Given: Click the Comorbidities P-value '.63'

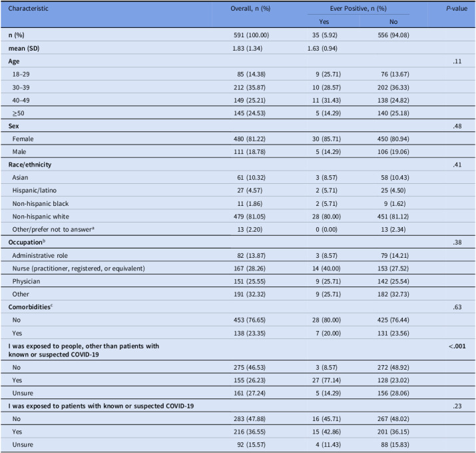Looking at the screenshot, I should (x=457, y=307).
